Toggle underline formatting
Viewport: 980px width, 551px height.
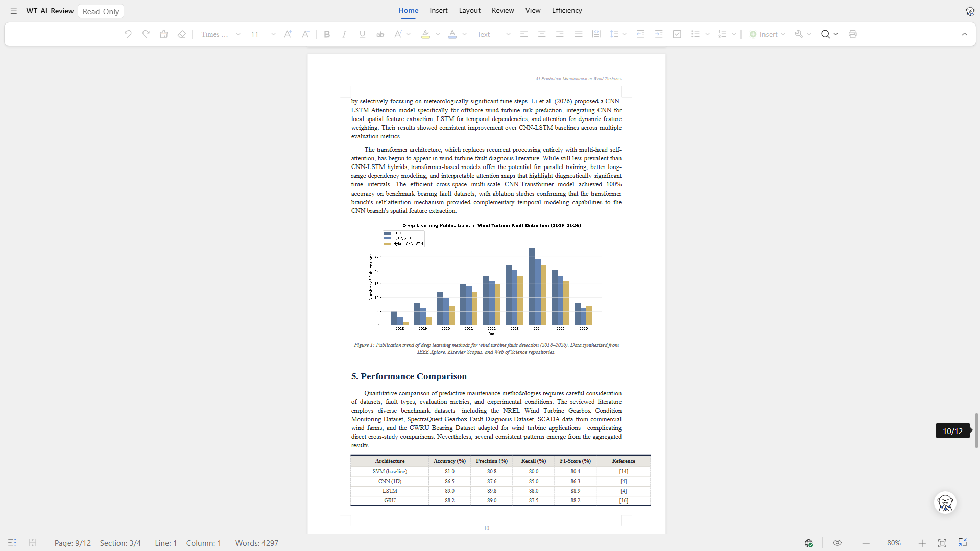(x=362, y=34)
